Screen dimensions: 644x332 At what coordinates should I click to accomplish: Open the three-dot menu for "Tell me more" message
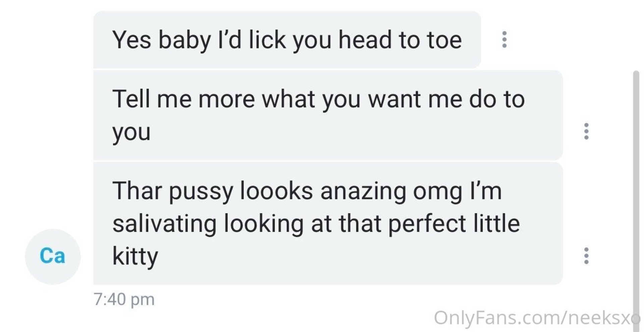(x=586, y=131)
